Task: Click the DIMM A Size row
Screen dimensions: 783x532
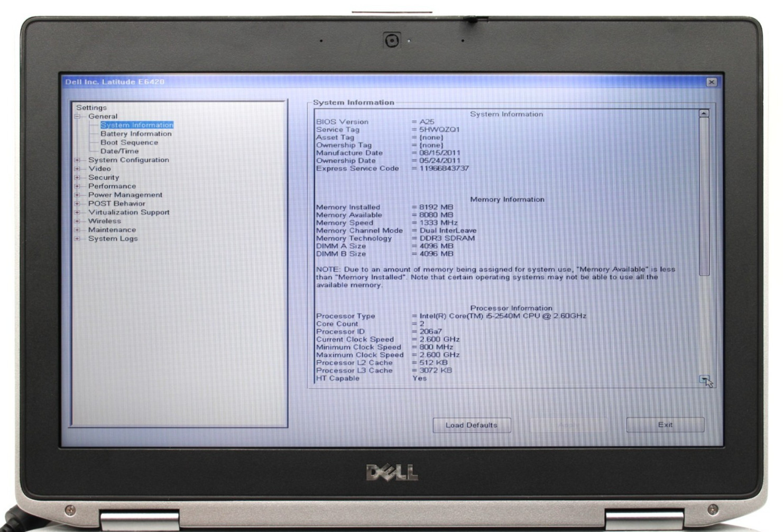Action: 385,246
